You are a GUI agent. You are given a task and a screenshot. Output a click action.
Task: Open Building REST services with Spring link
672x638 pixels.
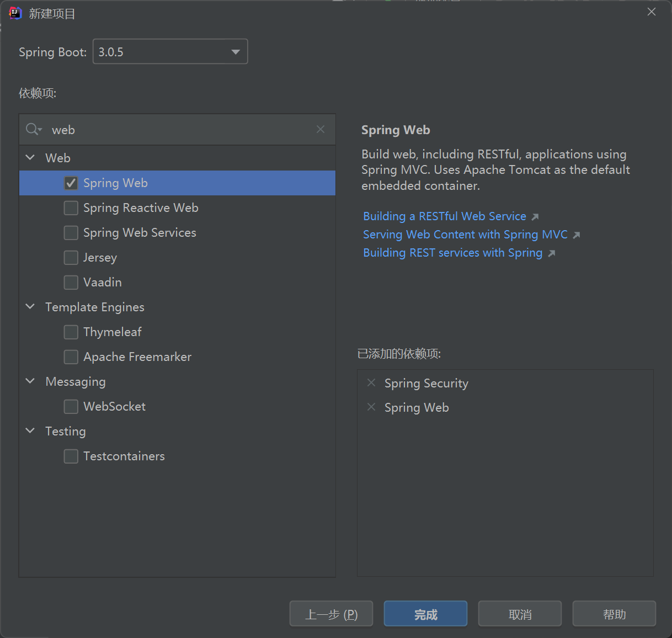(x=452, y=253)
